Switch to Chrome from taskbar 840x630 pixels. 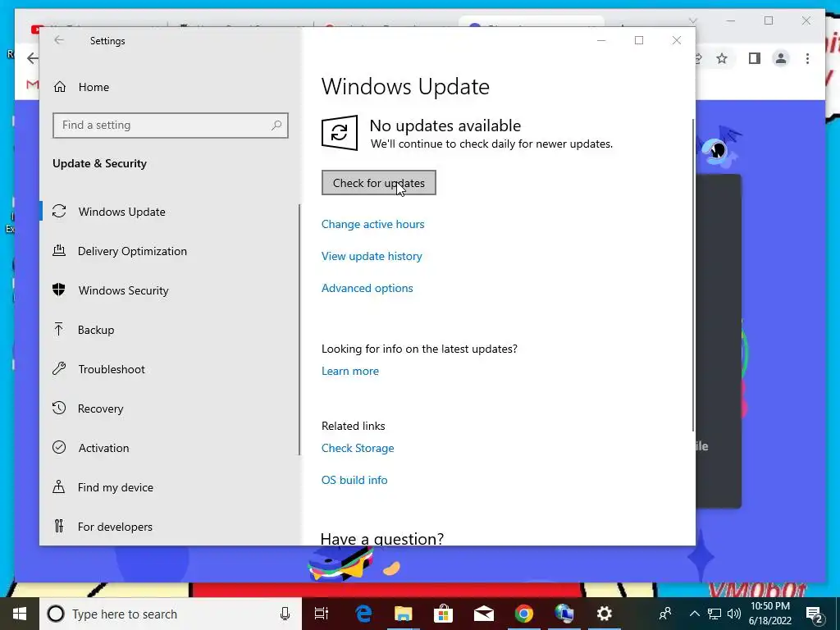click(524, 614)
